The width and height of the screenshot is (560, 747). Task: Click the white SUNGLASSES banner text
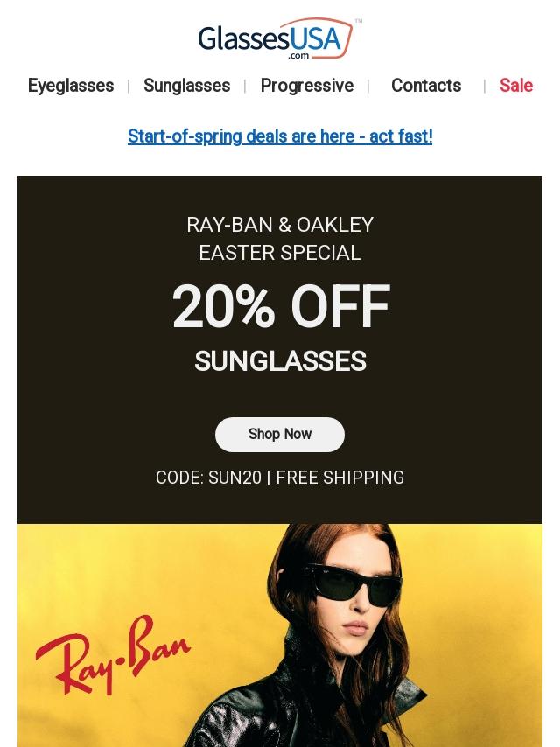tap(280, 361)
